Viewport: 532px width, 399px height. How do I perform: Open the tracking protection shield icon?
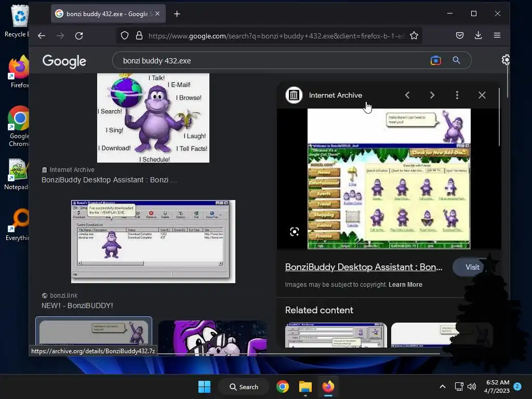pos(125,36)
